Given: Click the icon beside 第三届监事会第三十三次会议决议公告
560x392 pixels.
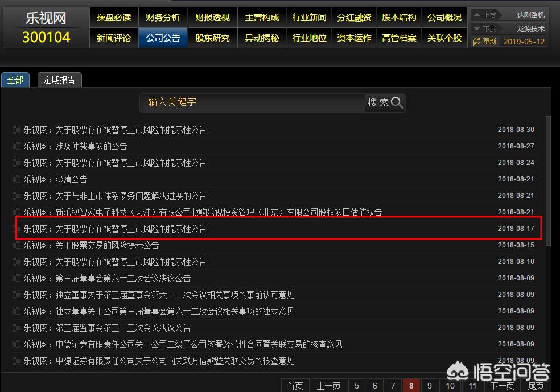Looking at the screenshot, I should (x=17, y=328).
